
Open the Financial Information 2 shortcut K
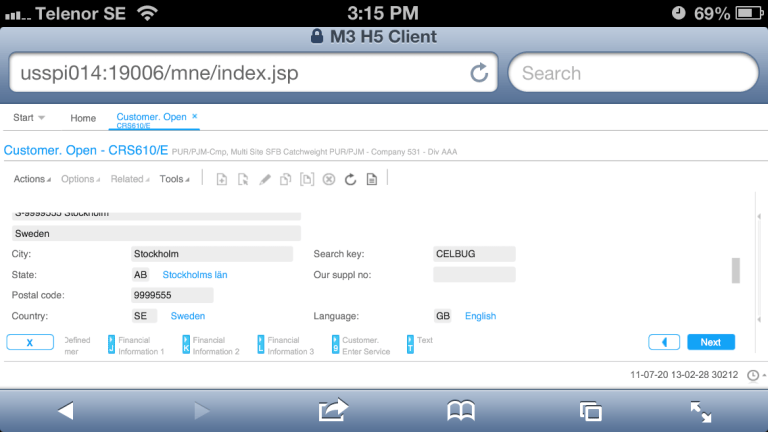click(211, 345)
